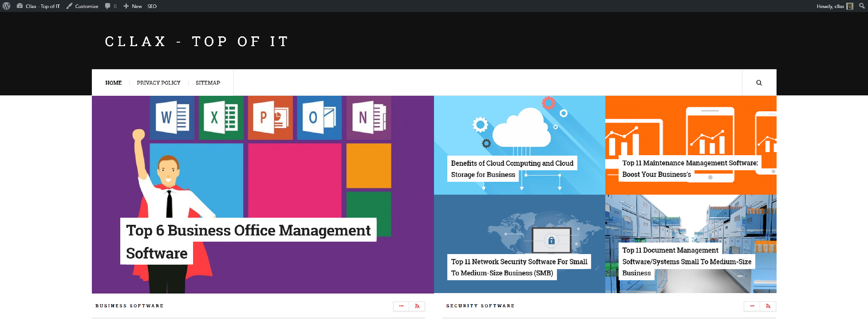Open Benefits of Cloud Computing article
Image resolution: width=868 pixels, height=329 pixels.
[x=512, y=164]
